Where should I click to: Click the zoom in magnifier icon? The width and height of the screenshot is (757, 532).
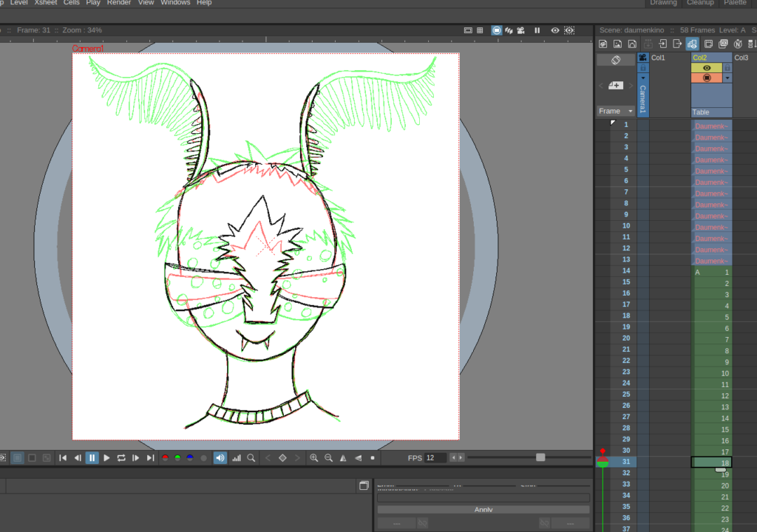click(x=314, y=458)
